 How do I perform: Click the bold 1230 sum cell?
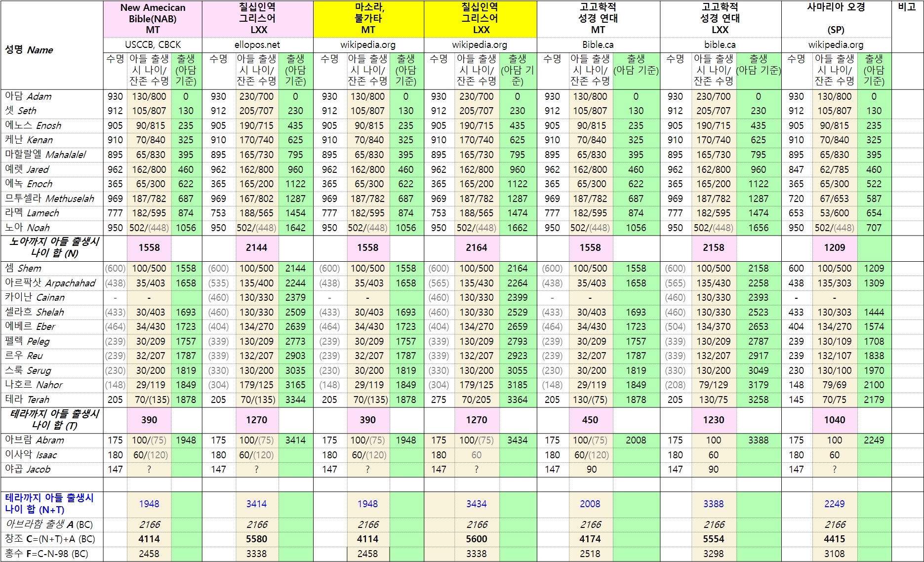tap(714, 420)
